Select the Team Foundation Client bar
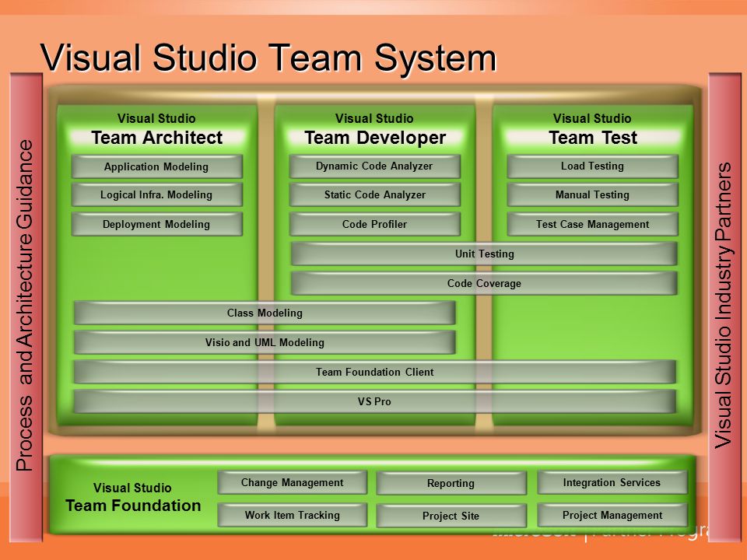This screenshot has height=560, width=747. coord(374,372)
